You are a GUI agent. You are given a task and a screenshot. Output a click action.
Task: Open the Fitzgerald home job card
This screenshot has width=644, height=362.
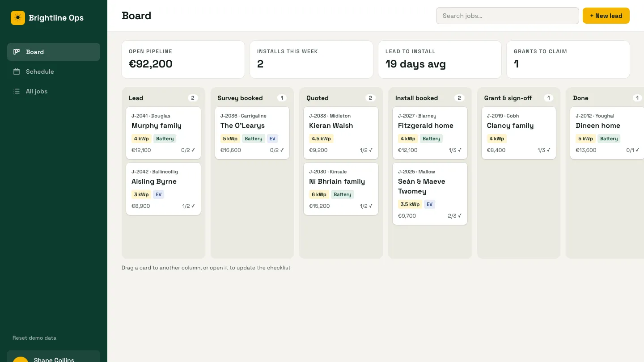click(430, 133)
